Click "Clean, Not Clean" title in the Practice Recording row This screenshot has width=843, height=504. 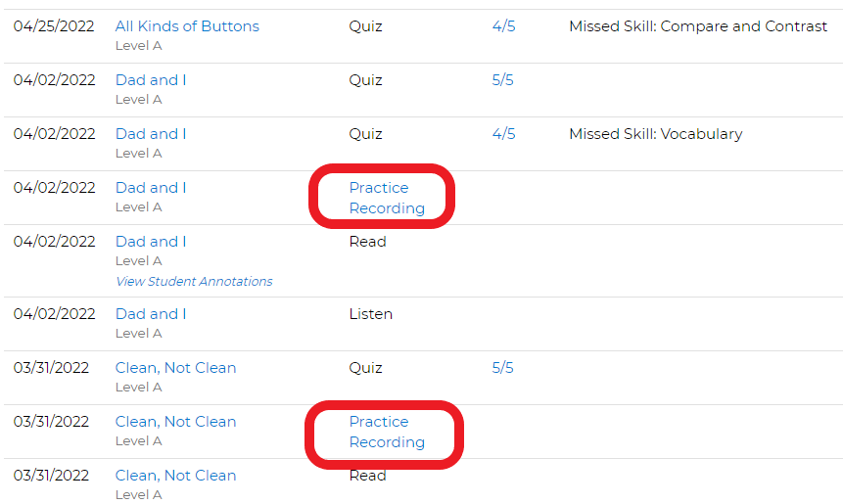point(176,421)
